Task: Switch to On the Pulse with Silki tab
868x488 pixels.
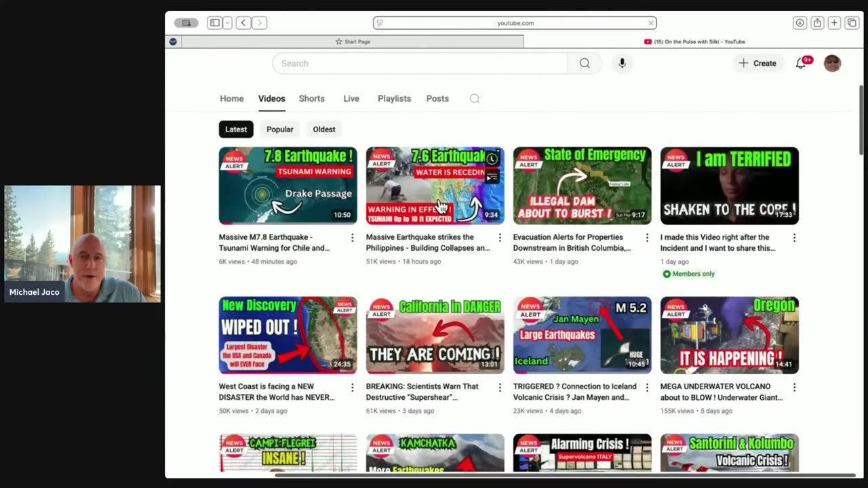Action: pos(694,41)
